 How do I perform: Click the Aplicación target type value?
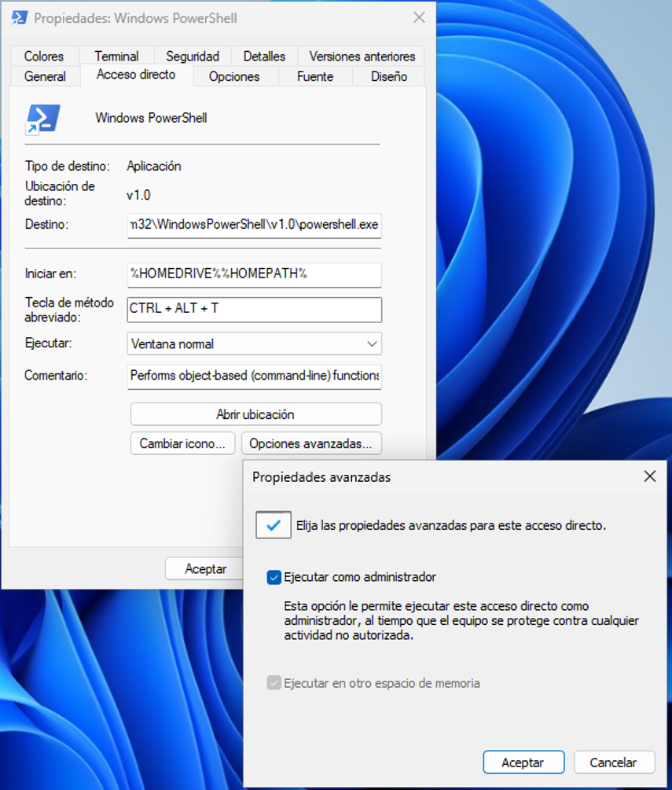click(x=154, y=167)
